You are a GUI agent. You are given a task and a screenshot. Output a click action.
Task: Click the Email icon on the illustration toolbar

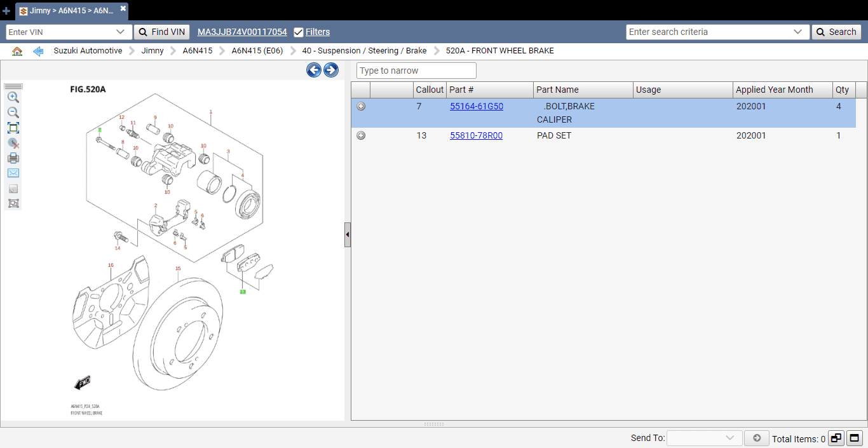click(x=13, y=173)
